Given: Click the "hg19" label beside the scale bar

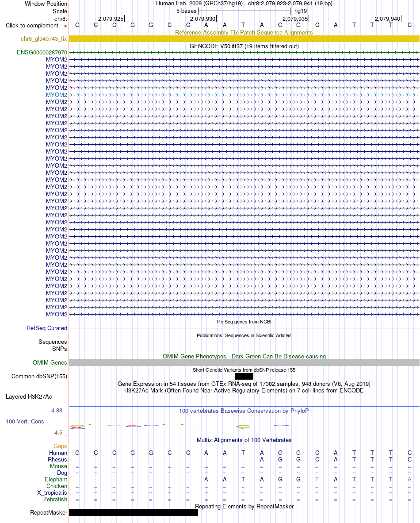Looking at the screenshot, I should pyautogui.click(x=300, y=11).
